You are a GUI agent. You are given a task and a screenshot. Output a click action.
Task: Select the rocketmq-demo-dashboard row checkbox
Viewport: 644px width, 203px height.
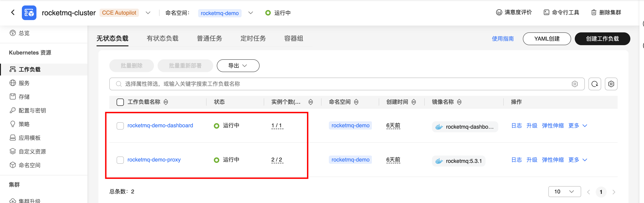click(120, 126)
